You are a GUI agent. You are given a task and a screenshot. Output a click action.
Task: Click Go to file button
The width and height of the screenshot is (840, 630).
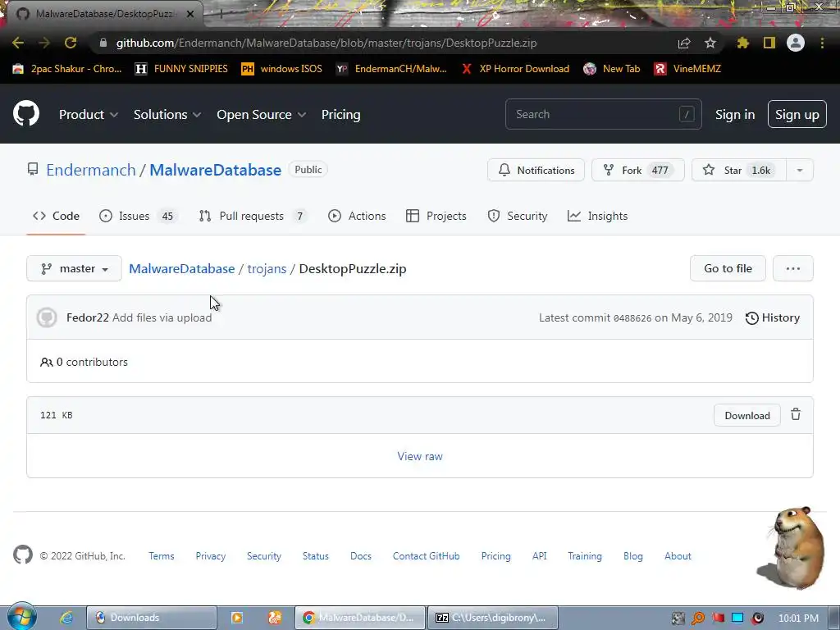tap(728, 268)
